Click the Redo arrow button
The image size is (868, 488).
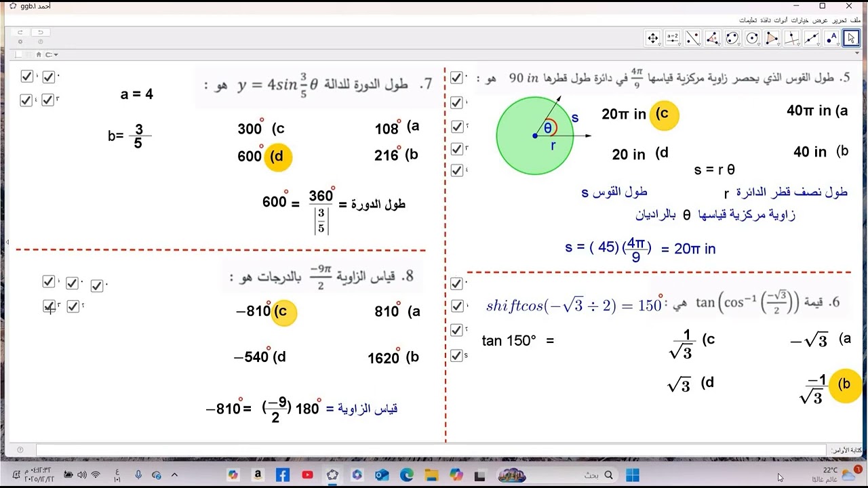20,32
